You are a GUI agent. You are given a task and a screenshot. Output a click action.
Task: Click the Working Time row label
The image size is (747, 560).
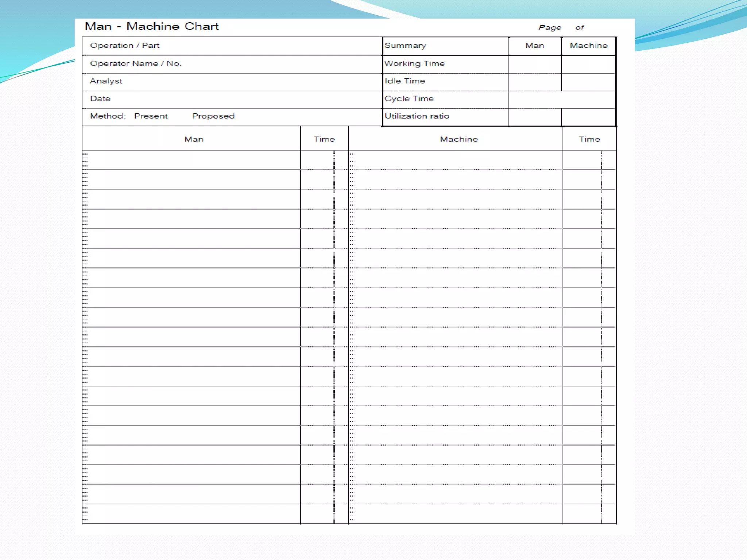pyautogui.click(x=414, y=63)
